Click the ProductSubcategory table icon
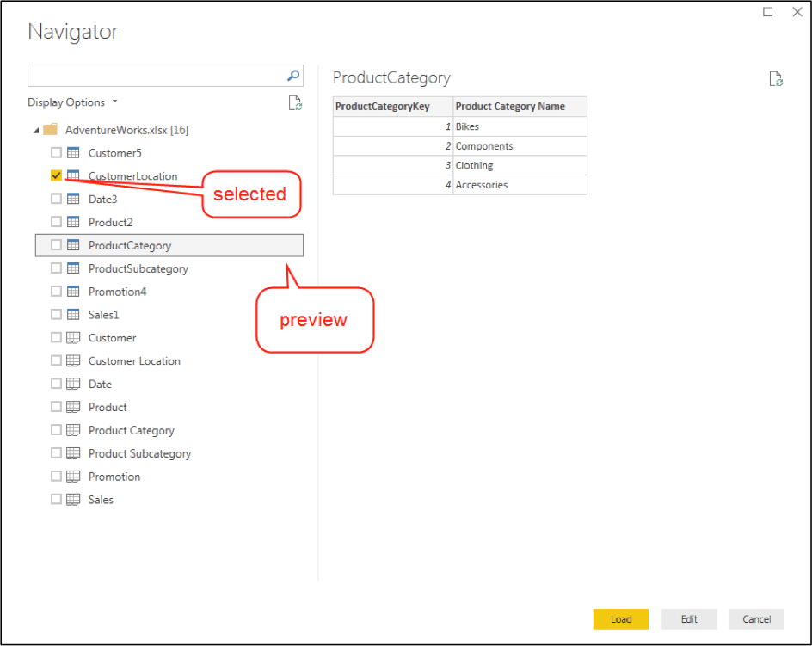 [x=73, y=268]
